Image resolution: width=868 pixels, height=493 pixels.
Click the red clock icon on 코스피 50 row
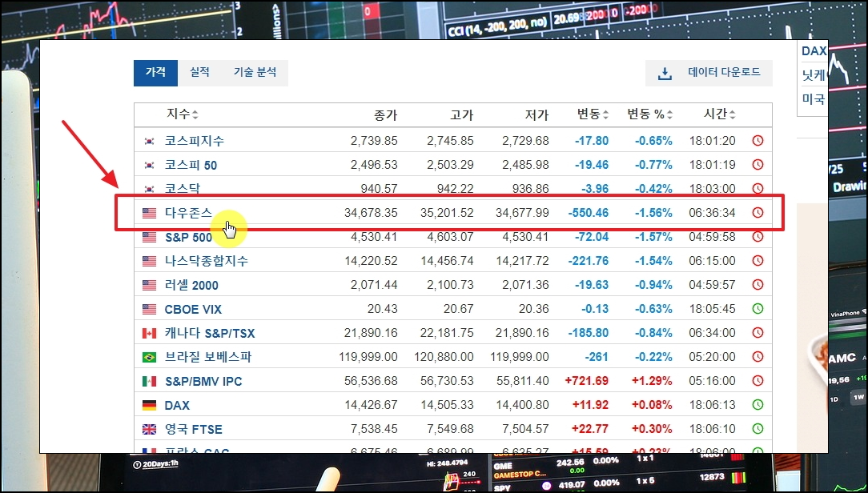point(757,164)
